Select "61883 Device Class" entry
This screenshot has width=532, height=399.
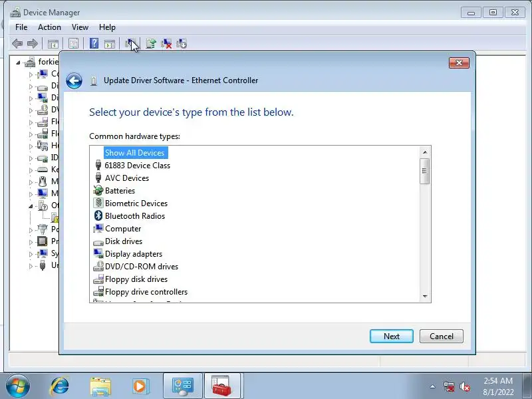point(138,166)
